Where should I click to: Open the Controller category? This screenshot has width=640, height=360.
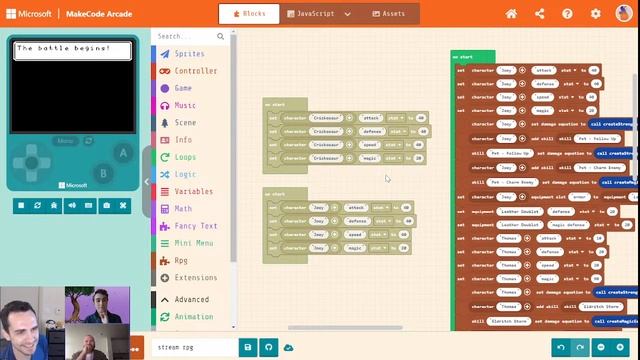pyautogui.click(x=190, y=71)
